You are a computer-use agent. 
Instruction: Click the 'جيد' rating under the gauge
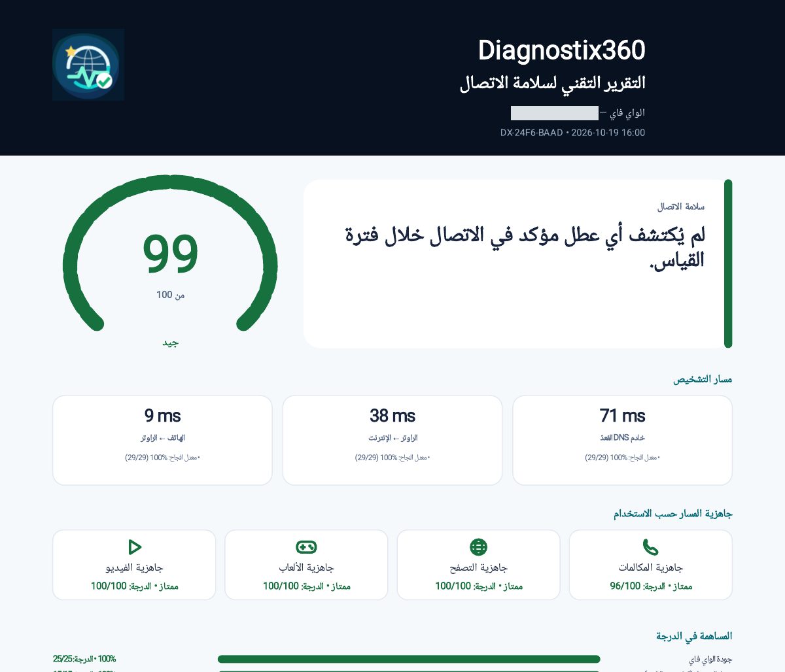[x=170, y=343]
